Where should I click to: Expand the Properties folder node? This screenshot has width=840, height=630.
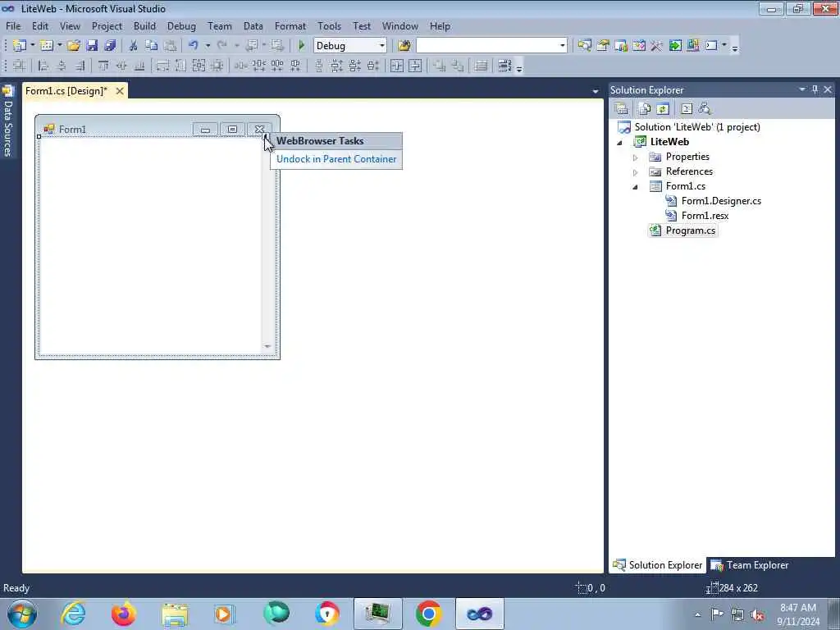[636, 157]
